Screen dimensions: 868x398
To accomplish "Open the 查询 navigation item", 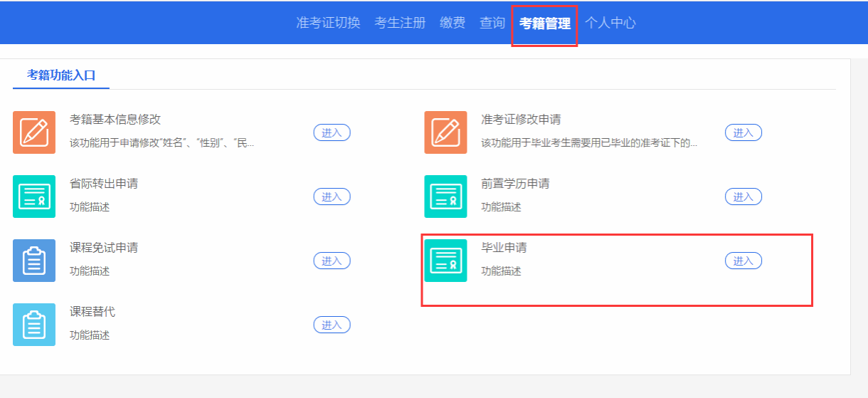I will tap(492, 23).
